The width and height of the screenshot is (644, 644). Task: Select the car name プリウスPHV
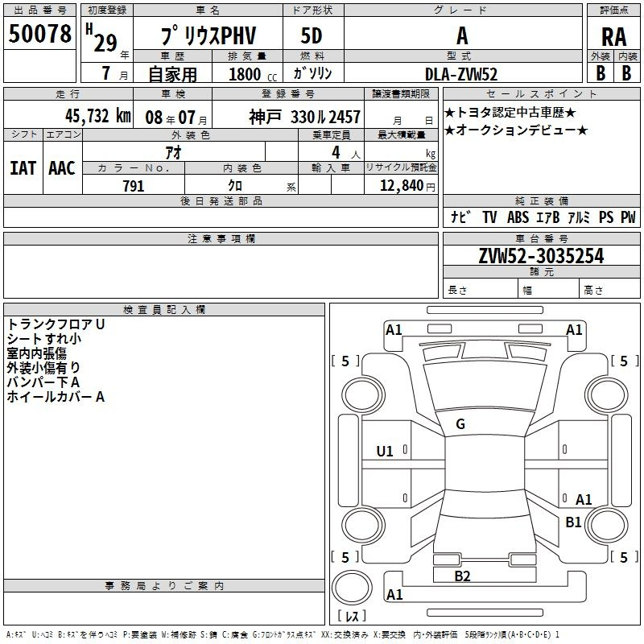[208, 35]
